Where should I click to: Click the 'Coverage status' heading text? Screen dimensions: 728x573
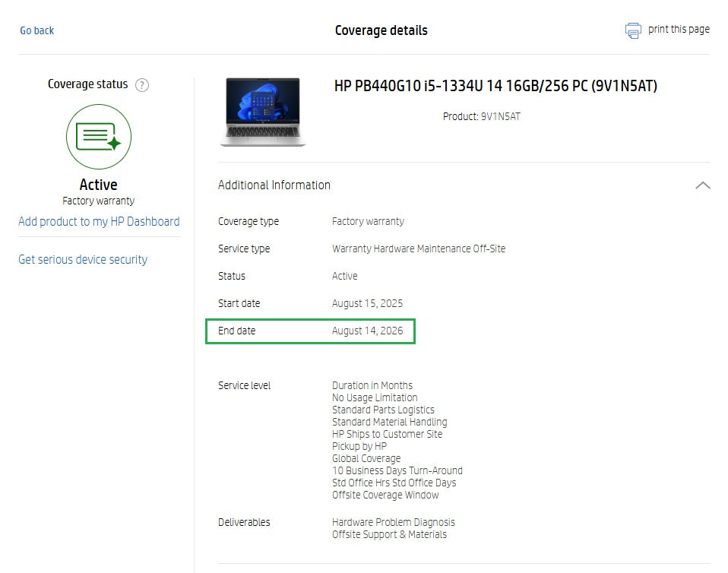click(87, 84)
